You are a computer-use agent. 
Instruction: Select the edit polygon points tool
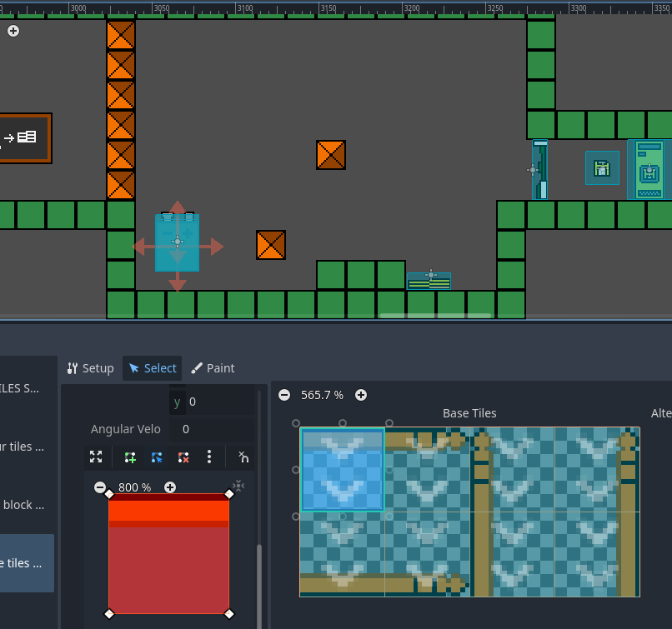point(157,457)
